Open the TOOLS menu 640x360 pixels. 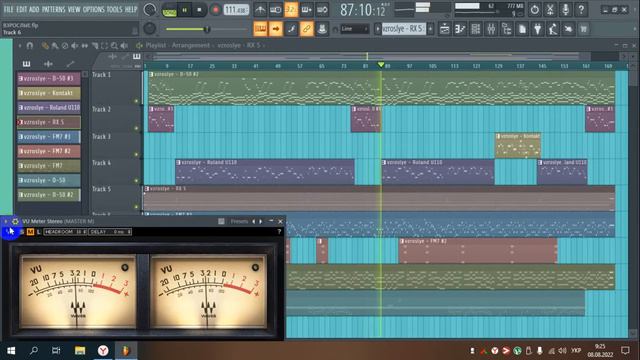[x=114, y=9]
